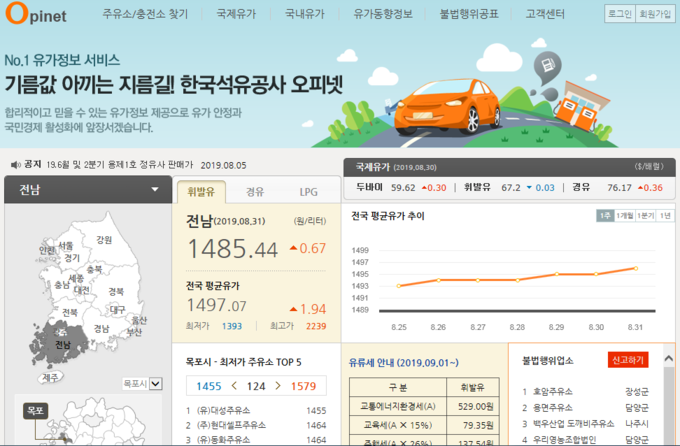Open the Opinet logo home link
The width and height of the screenshot is (680, 446).
pyautogui.click(x=36, y=13)
